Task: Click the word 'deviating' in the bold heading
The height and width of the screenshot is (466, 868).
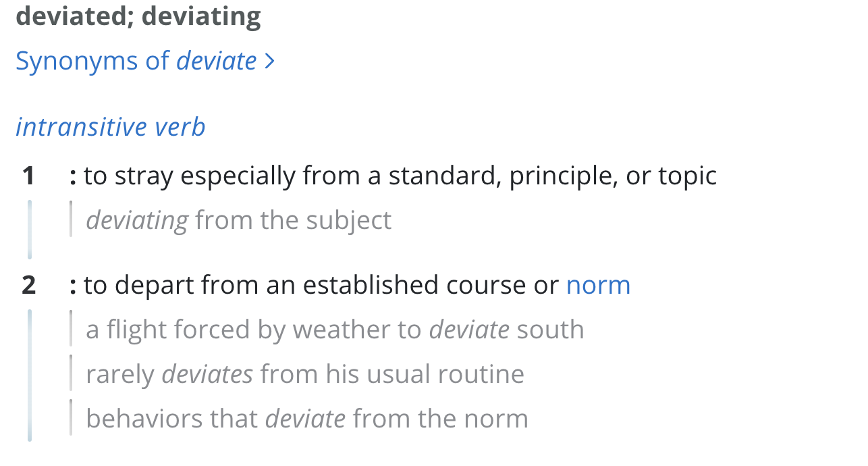Action: click(201, 18)
